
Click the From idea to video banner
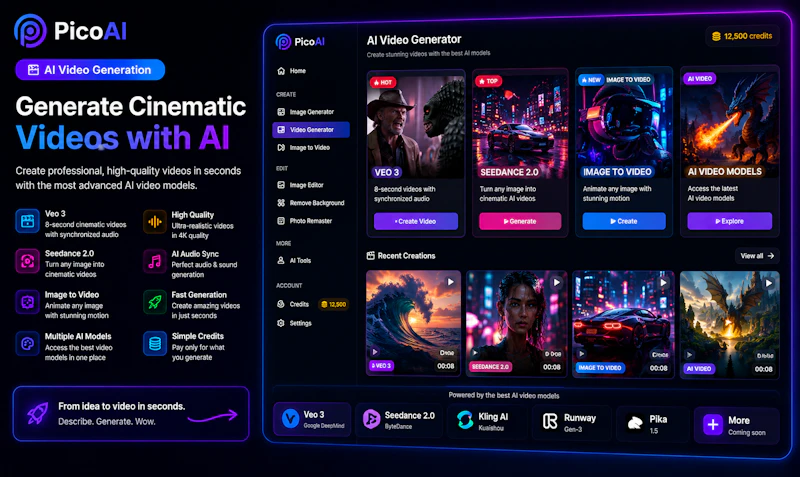tap(131, 414)
